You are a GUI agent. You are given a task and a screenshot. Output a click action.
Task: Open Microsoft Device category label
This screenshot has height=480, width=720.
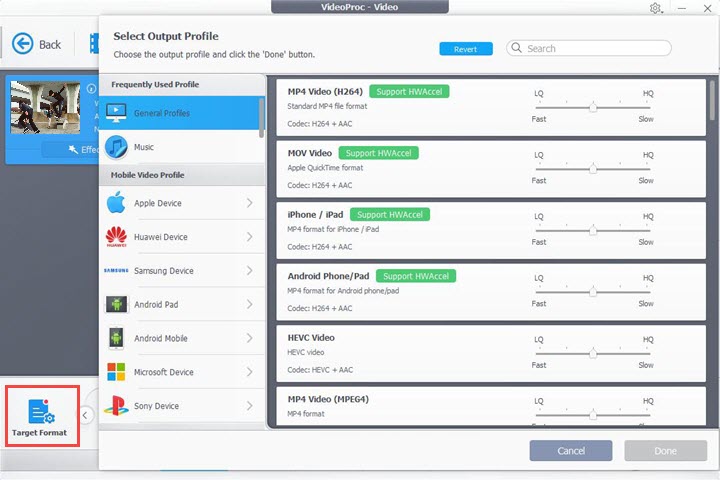[x=163, y=372]
